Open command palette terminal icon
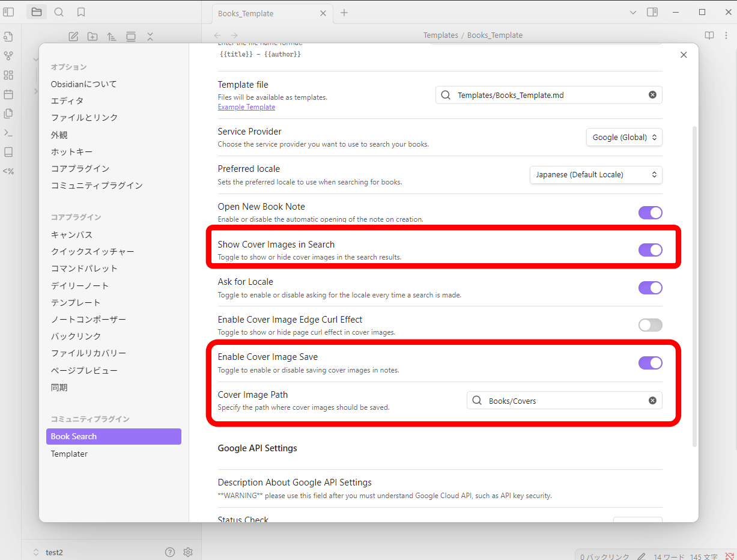Image resolution: width=737 pixels, height=560 pixels. (8, 133)
